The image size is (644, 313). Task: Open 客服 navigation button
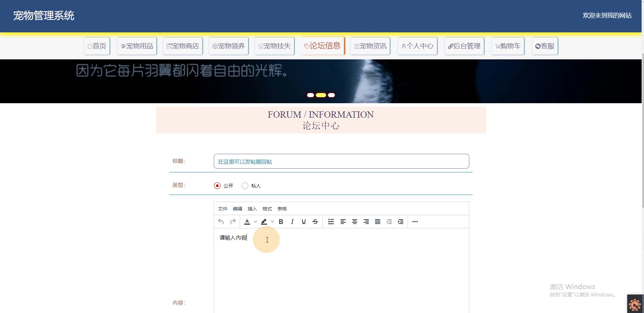pyautogui.click(x=545, y=46)
